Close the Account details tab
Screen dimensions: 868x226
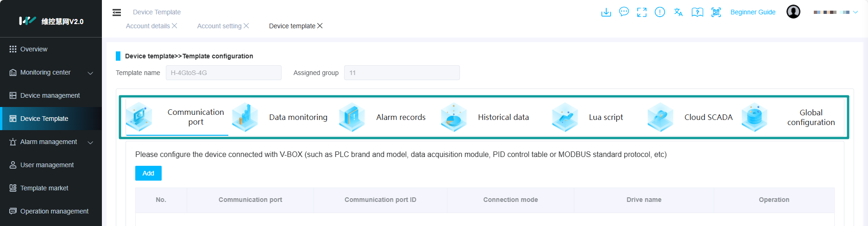pyautogui.click(x=175, y=26)
